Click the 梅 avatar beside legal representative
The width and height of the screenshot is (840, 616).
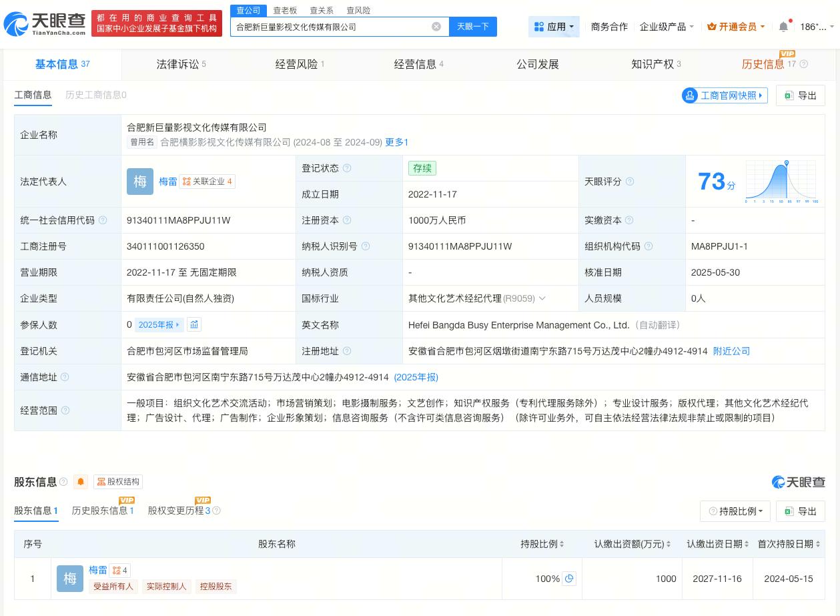point(140,182)
